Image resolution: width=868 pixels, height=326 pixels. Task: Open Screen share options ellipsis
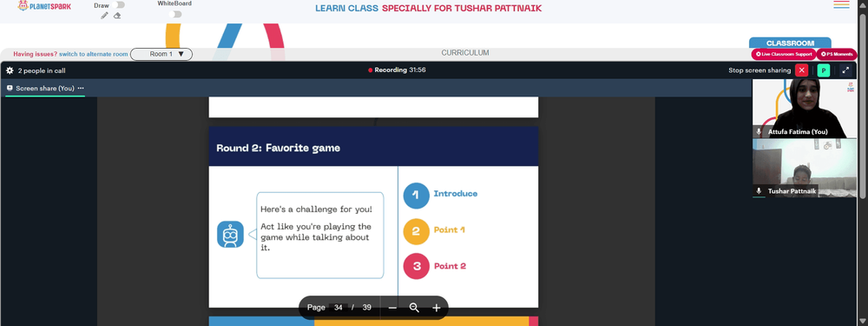pos(81,88)
